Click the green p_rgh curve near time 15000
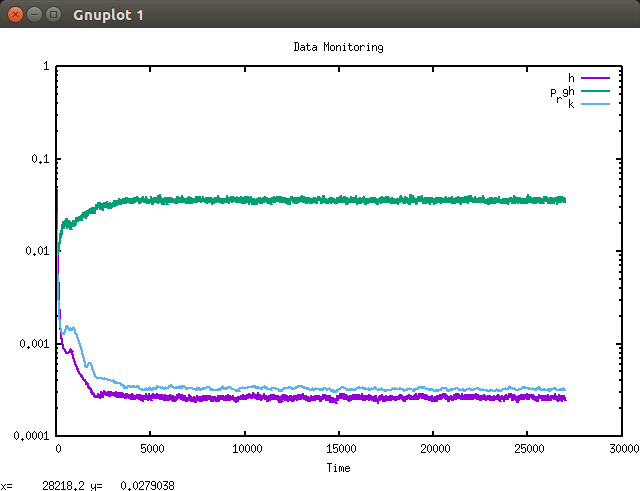Image resolution: width=640 pixels, height=491 pixels. [x=339, y=200]
